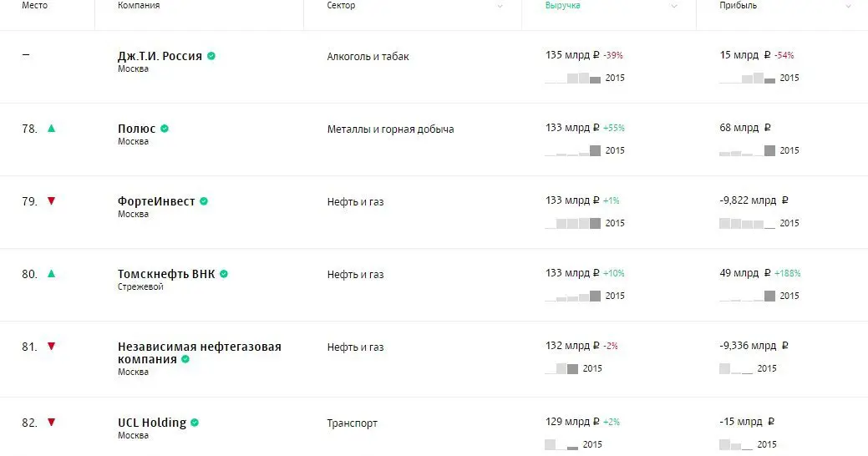The image size is (868, 456).
Task: Select the Компания column header
Action: coord(139,6)
